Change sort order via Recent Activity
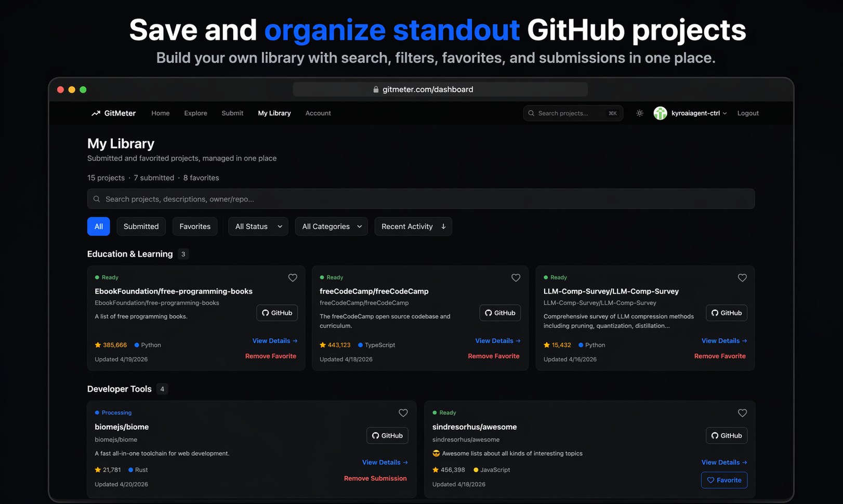This screenshot has width=843, height=504. [413, 227]
